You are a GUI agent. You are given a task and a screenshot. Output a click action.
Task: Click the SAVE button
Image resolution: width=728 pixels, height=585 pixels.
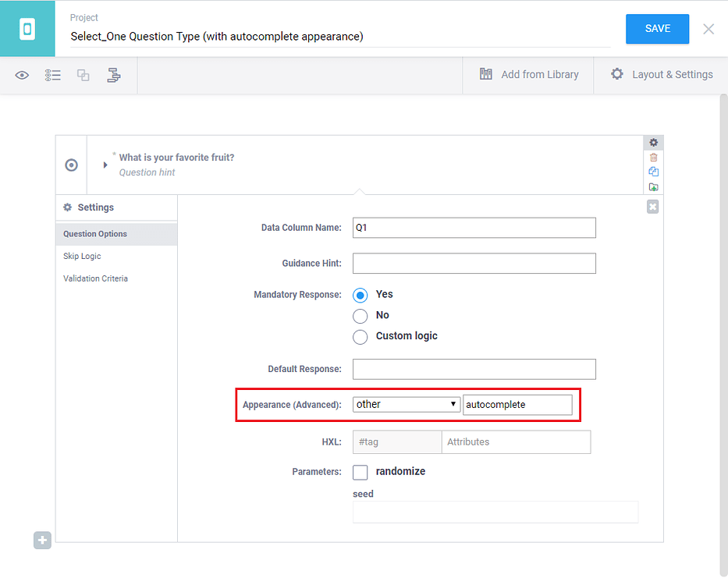pos(657,28)
